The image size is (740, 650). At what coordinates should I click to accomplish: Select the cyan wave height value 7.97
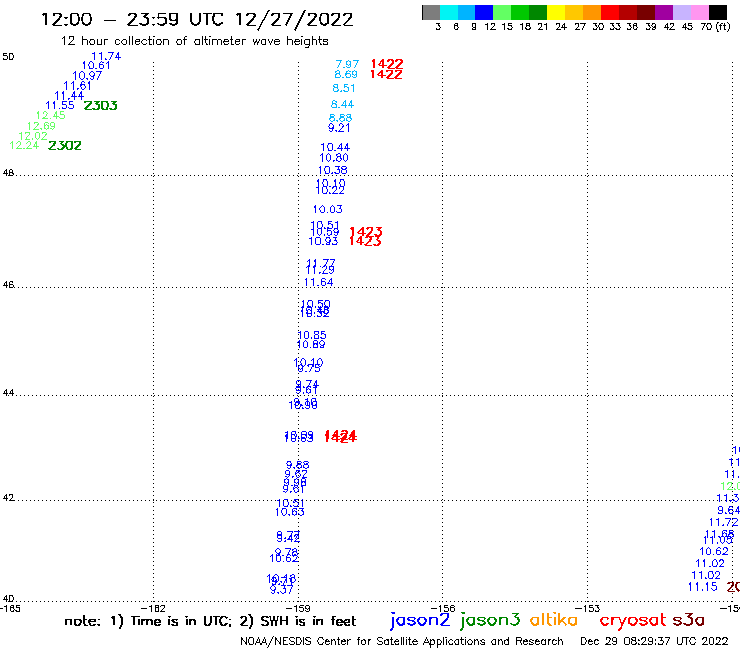[347, 64]
